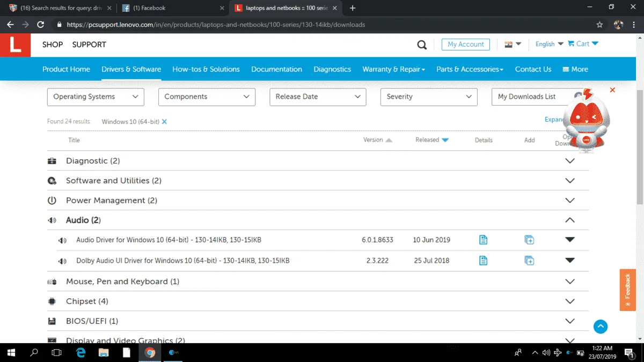Open Chrome menu three dots
This screenshot has height=362, width=644.
coord(634,25)
